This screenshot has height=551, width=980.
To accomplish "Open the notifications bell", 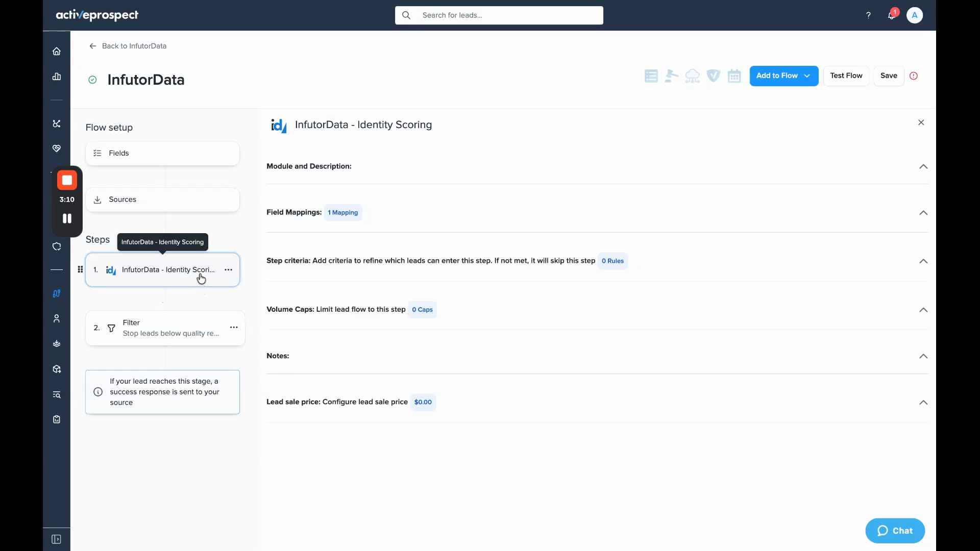I will [x=892, y=15].
